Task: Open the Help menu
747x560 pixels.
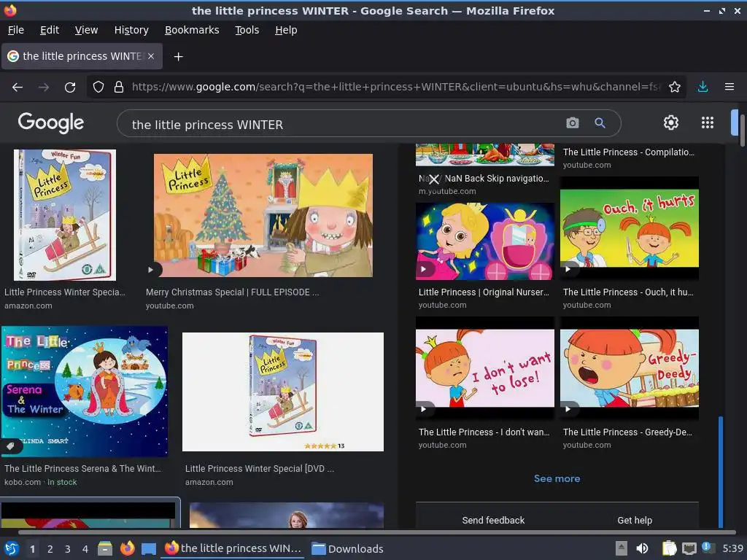Action: [x=286, y=30]
